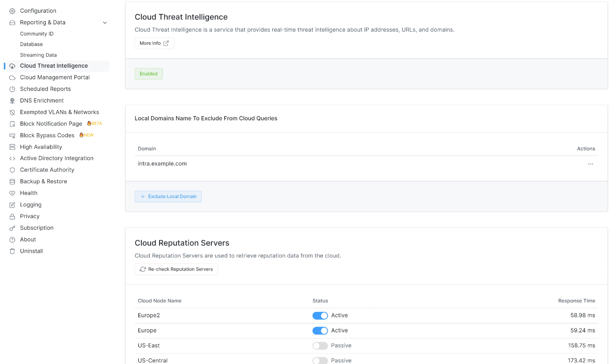Click Re-check Reputation Servers button

point(176,269)
